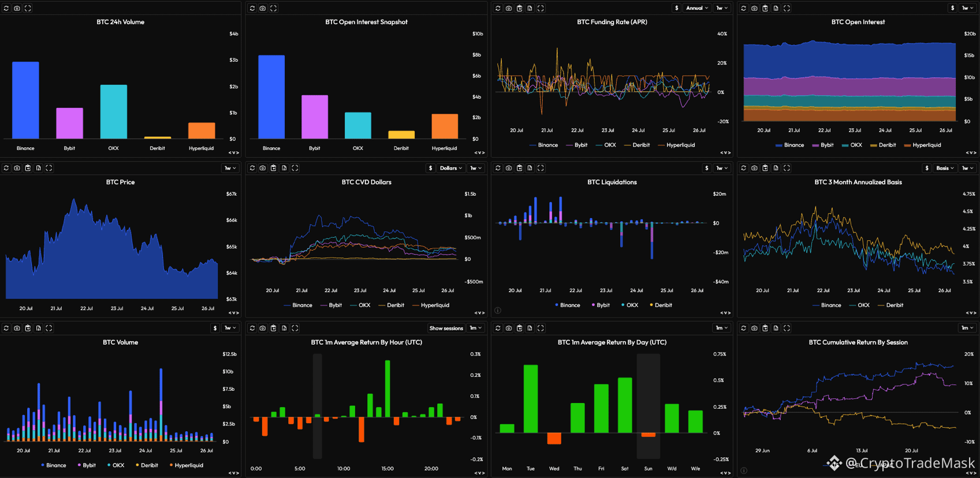Download BTC Volume stacked bar data file
980x478 pixels.
pos(39,328)
